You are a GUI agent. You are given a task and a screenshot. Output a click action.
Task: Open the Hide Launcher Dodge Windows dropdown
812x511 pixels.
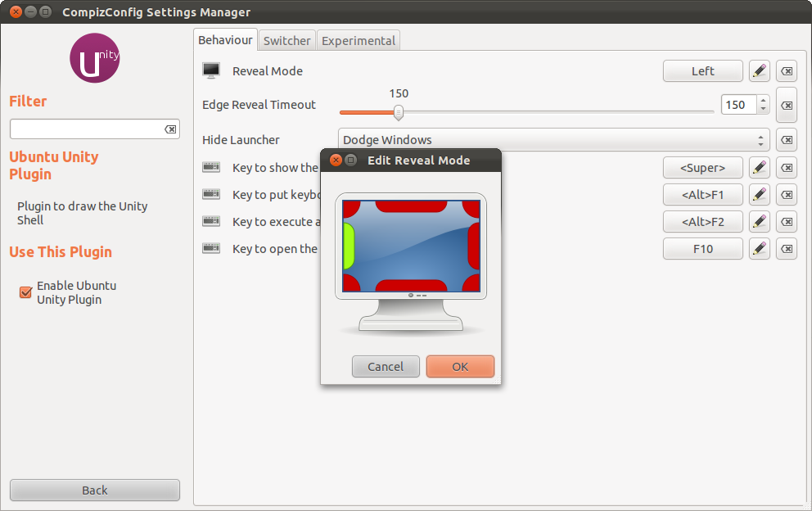[553, 140]
